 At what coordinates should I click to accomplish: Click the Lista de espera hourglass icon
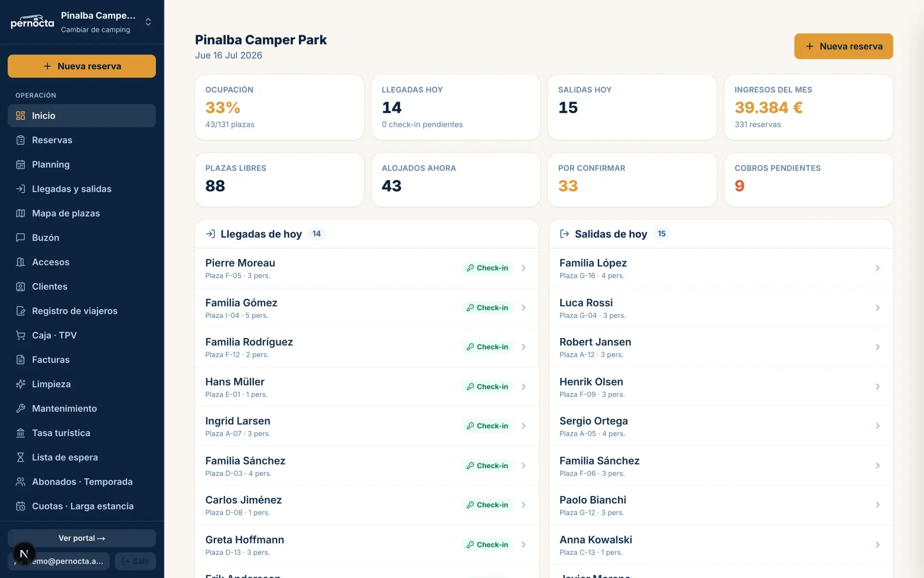[20, 457]
